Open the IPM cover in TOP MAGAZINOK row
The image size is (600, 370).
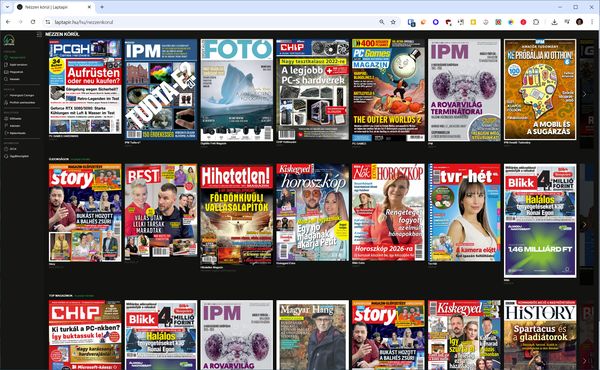[236, 335]
